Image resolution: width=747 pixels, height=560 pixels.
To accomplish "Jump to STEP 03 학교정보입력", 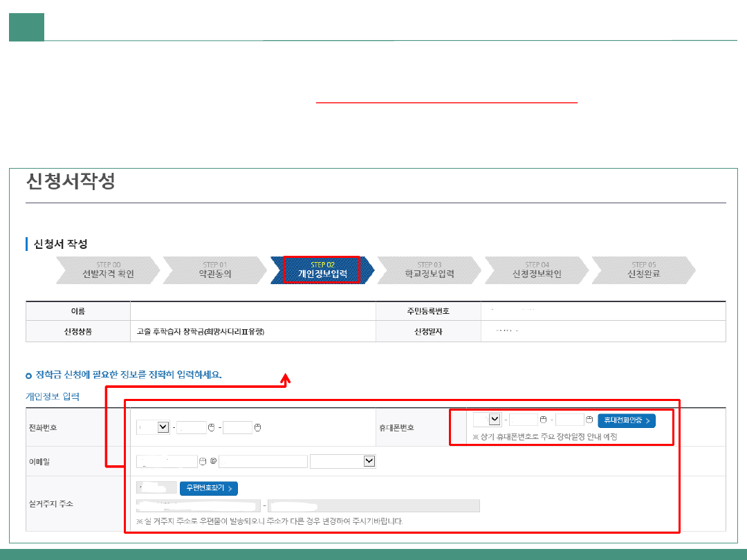I will (x=430, y=270).
